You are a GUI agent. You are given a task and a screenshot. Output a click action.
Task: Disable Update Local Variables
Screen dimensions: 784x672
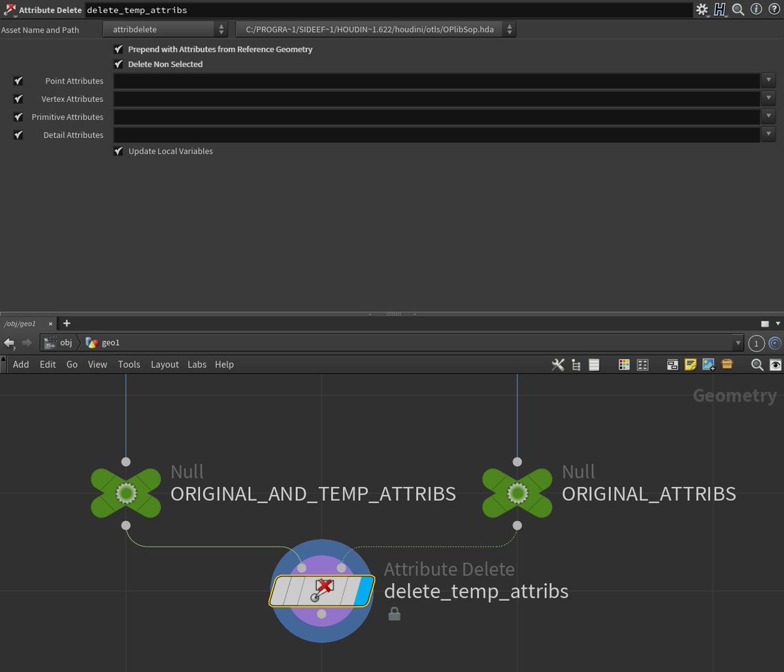click(x=118, y=151)
